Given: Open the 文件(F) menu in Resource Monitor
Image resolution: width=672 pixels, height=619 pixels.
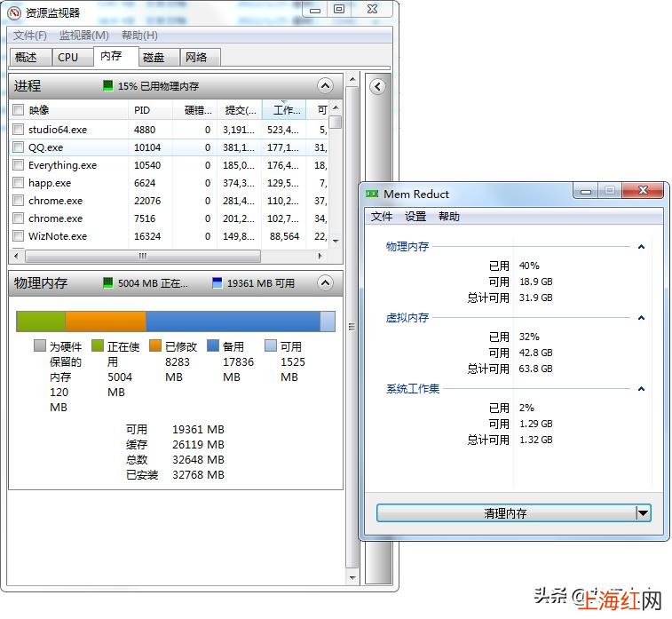Looking at the screenshot, I should point(29,36).
